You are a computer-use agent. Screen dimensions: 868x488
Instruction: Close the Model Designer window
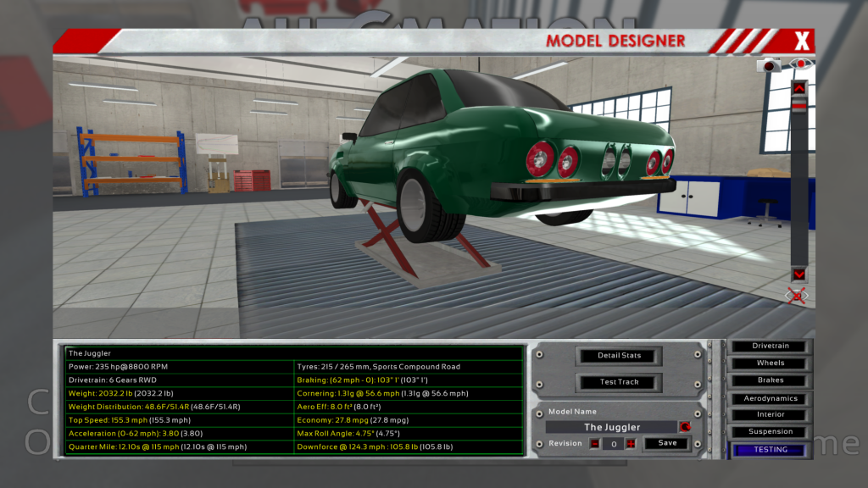pyautogui.click(x=802, y=41)
